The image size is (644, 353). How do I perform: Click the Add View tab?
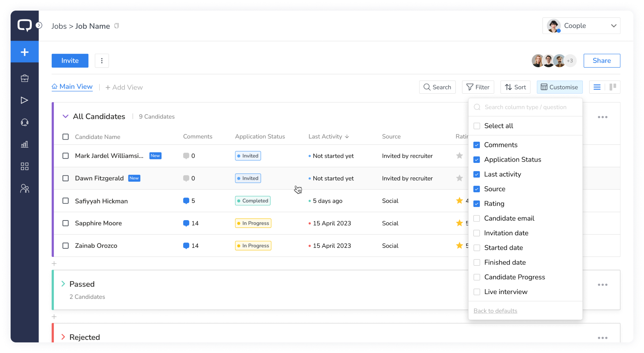click(x=124, y=87)
